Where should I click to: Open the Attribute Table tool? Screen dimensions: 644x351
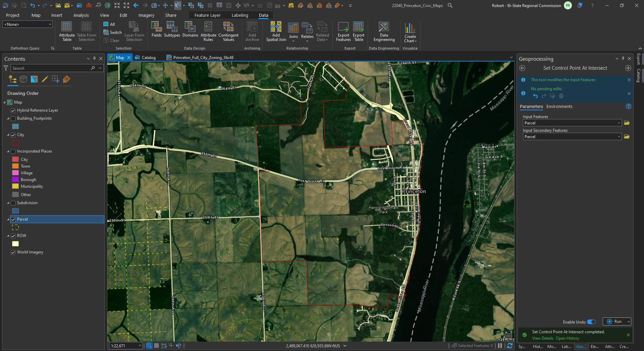pyautogui.click(x=66, y=32)
